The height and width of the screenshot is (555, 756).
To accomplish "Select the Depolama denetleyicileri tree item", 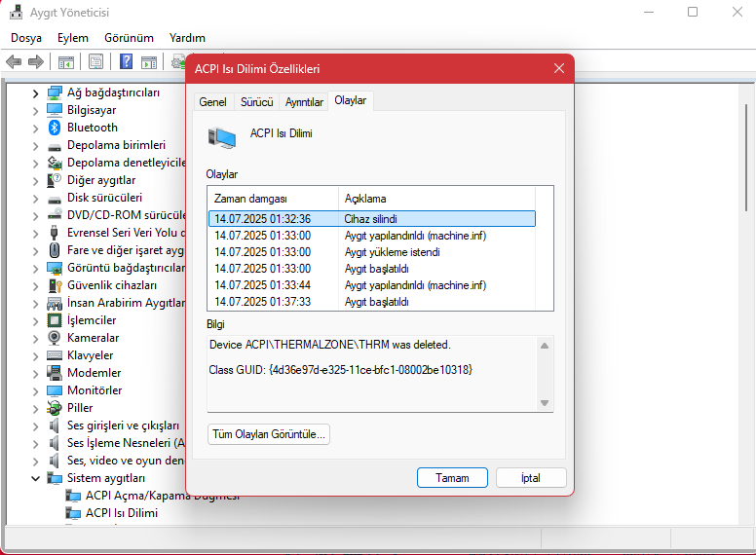I will click(x=127, y=163).
